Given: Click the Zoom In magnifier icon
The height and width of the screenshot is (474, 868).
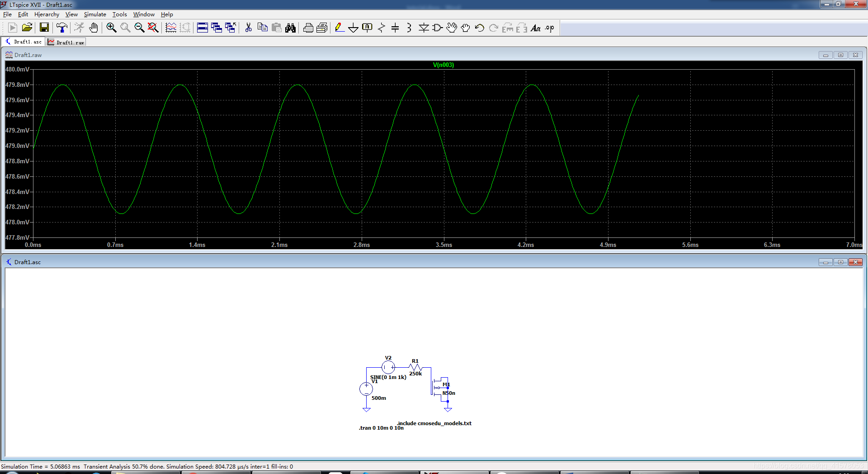Looking at the screenshot, I should pyautogui.click(x=111, y=28).
